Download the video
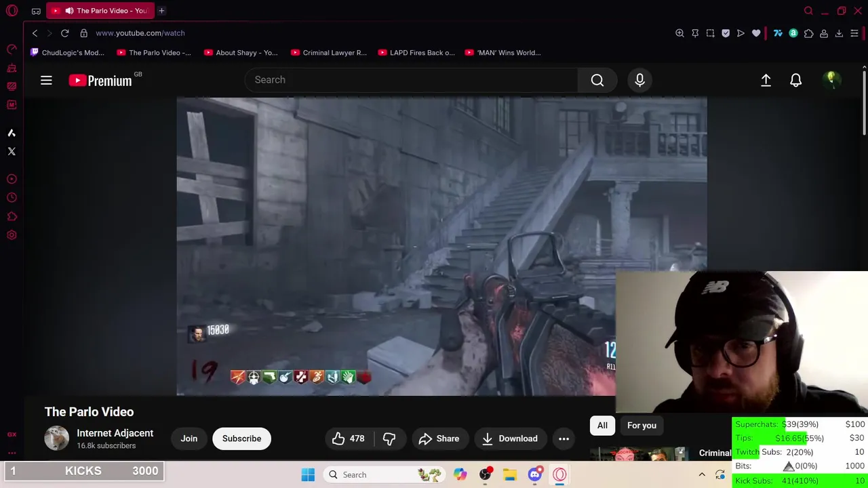Viewport: 868px width, 488px height. click(x=510, y=439)
